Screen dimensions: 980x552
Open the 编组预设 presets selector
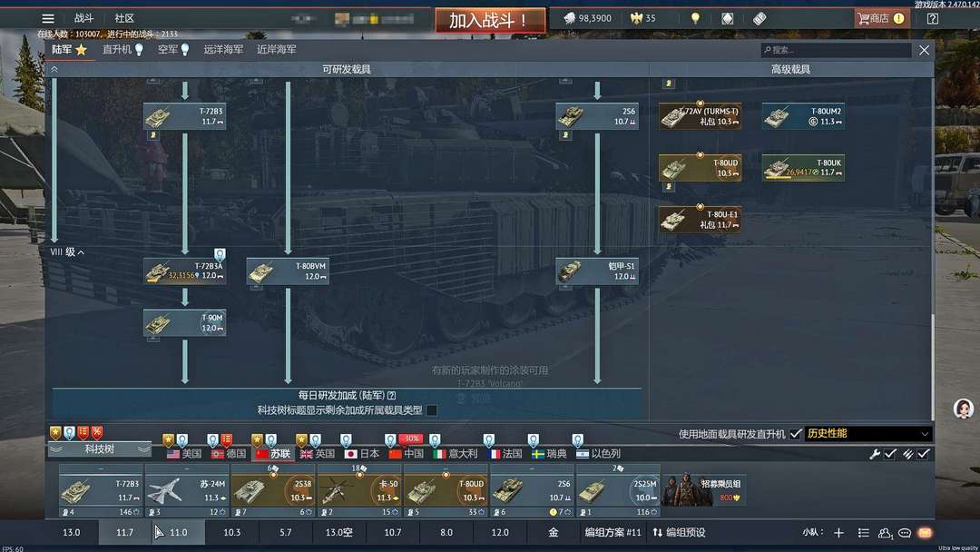[x=679, y=533]
